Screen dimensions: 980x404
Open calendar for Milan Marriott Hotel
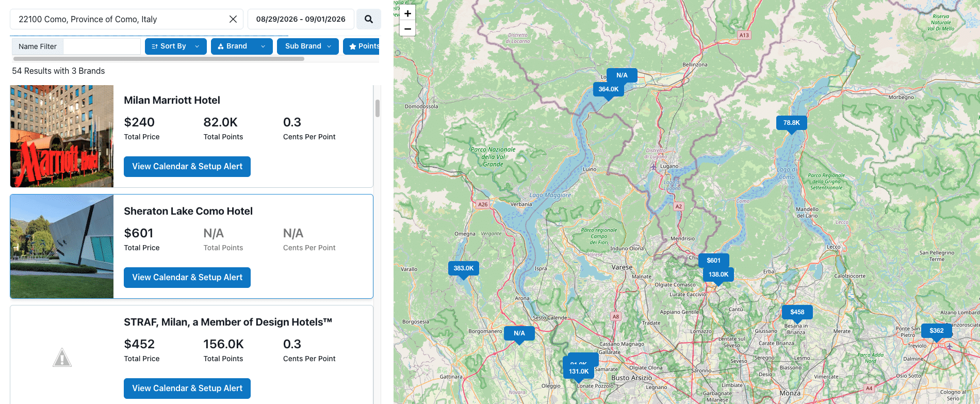click(187, 167)
